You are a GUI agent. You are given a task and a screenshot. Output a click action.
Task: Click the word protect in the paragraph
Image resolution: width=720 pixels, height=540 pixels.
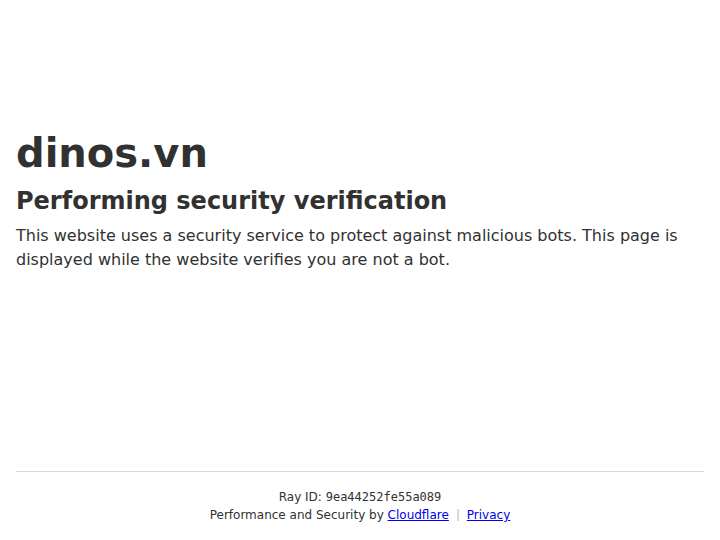pos(359,236)
